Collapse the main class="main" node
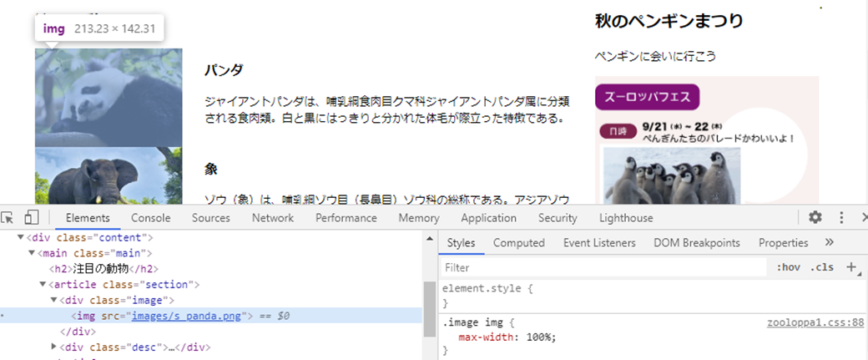 tap(32, 253)
